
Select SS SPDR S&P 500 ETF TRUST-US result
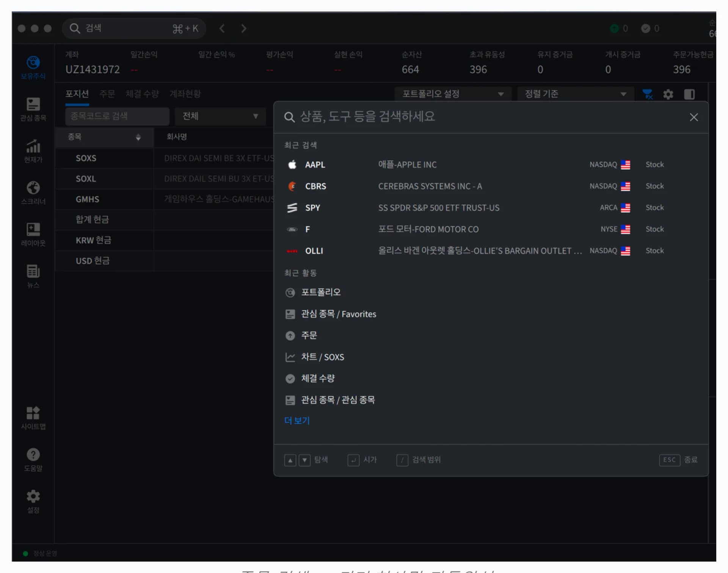tap(491, 208)
